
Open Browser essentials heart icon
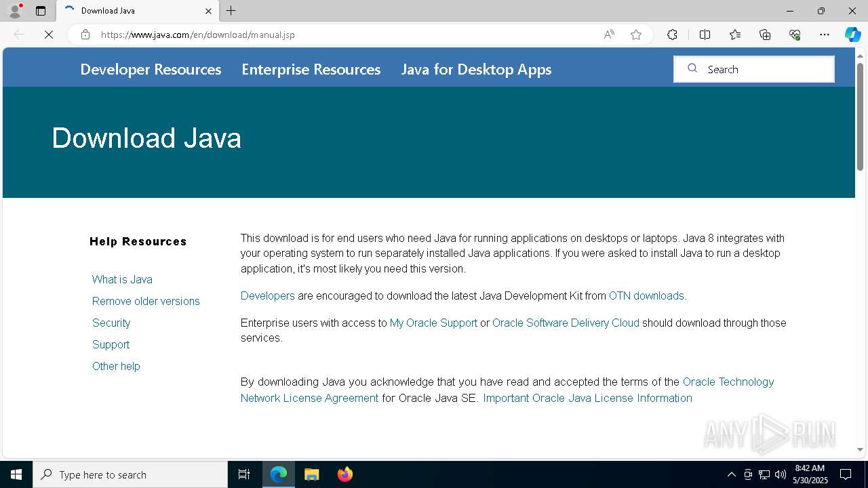point(795,35)
